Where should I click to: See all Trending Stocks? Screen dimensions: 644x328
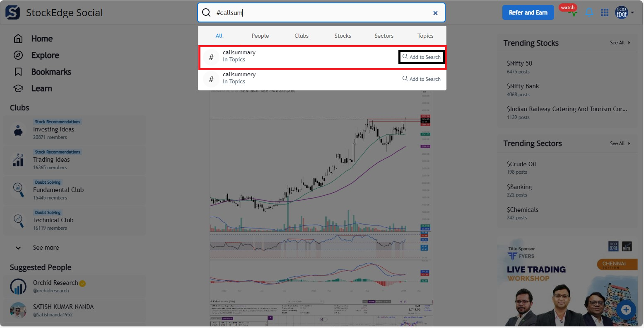(620, 43)
